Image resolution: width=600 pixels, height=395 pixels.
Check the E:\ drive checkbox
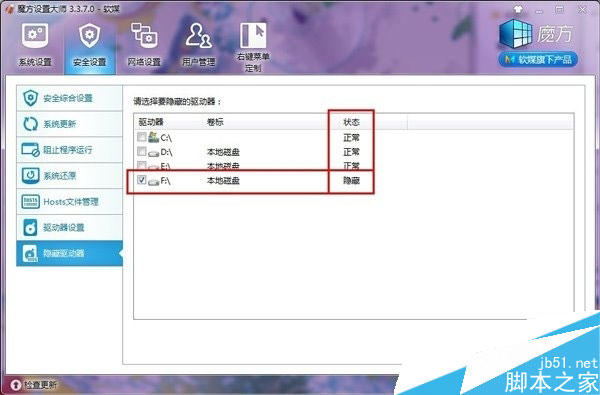(142, 165)
